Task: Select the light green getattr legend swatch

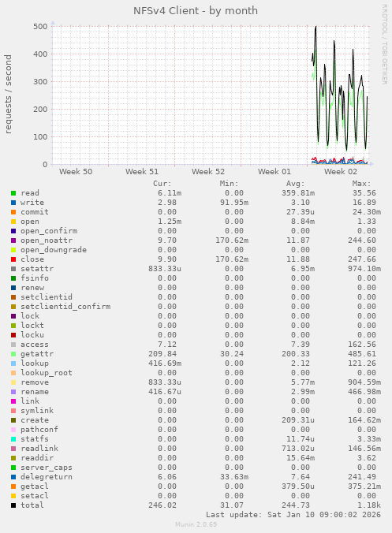Action: (13, 354)
